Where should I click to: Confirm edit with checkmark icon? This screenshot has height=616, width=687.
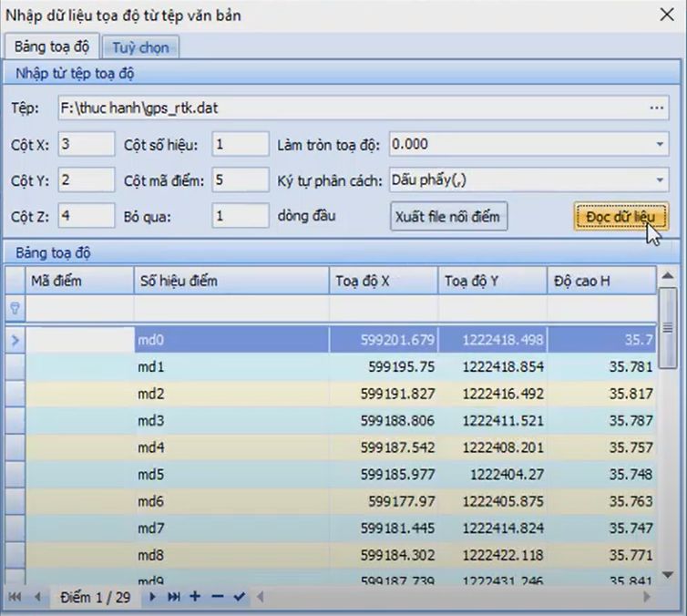239,597
